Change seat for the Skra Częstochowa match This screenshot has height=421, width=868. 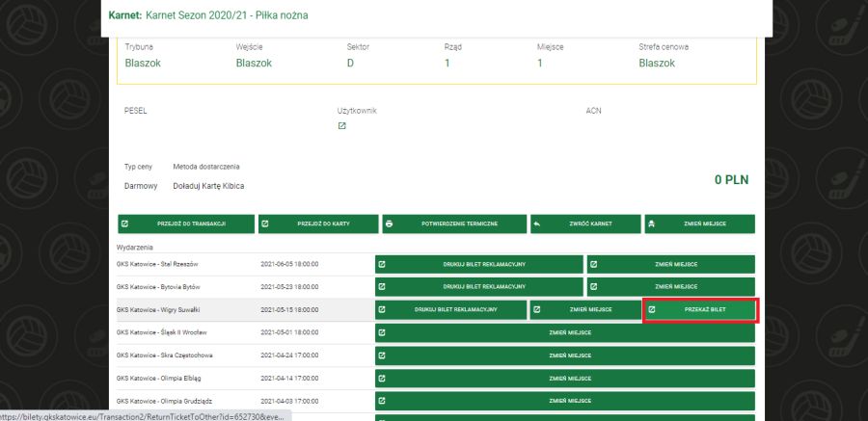tap(564, 355)
